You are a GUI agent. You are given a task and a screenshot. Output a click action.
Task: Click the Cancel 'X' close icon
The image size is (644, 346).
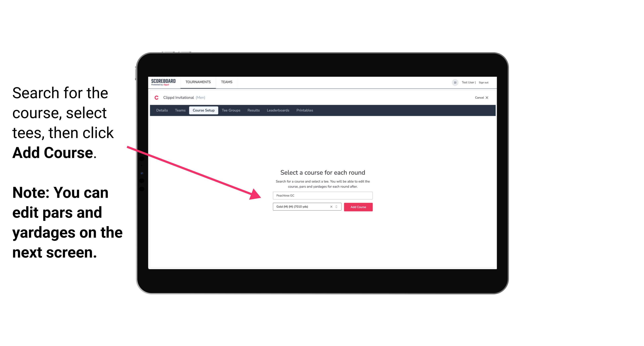point(490,98)
